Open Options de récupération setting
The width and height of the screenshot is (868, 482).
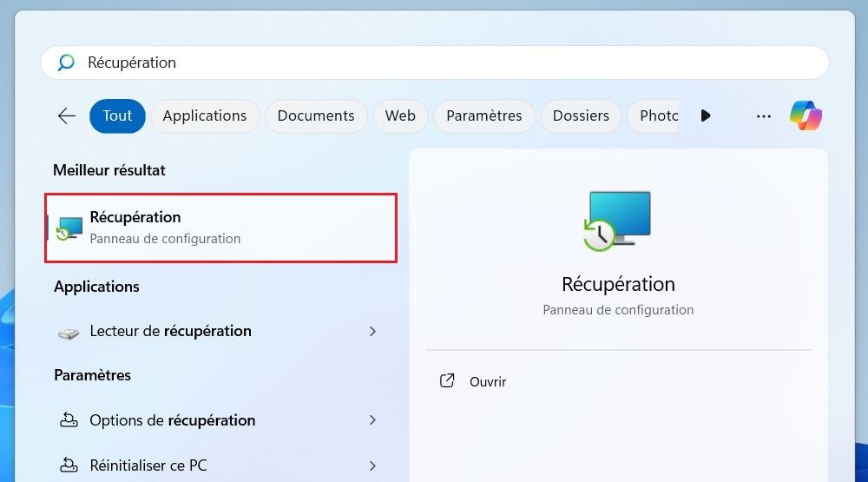click(220, 420)
